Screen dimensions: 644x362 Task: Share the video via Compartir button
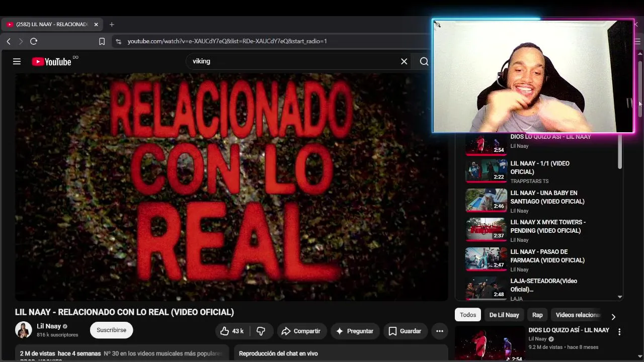point(301,331)
